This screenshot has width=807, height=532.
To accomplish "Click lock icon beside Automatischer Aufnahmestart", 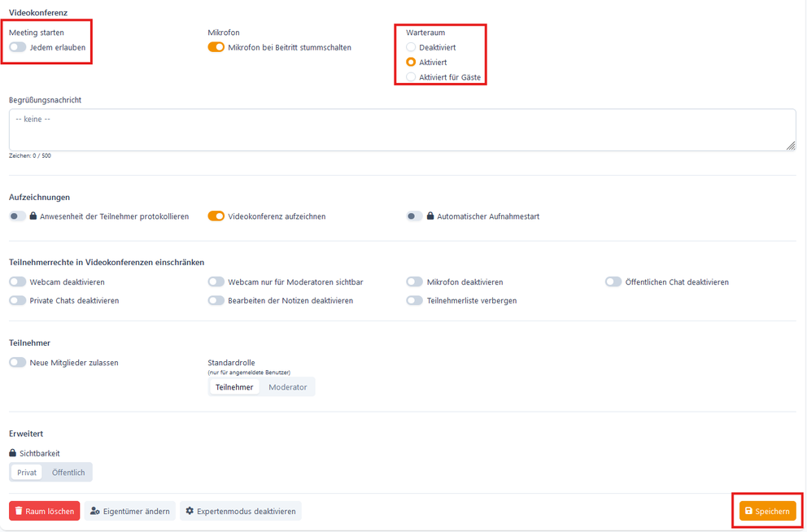I will coord(430,216).
